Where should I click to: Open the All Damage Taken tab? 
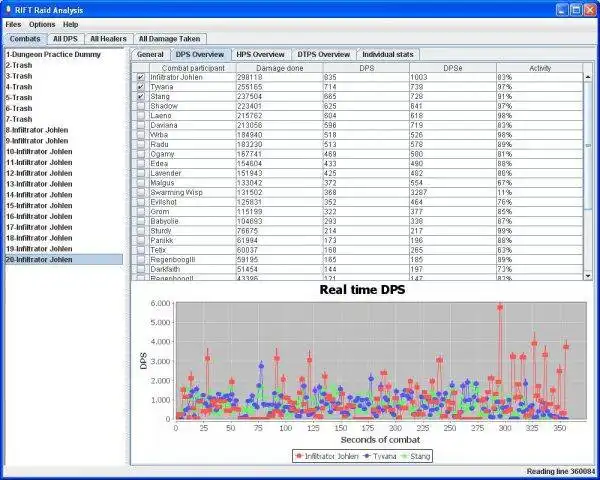coord(170,39)
